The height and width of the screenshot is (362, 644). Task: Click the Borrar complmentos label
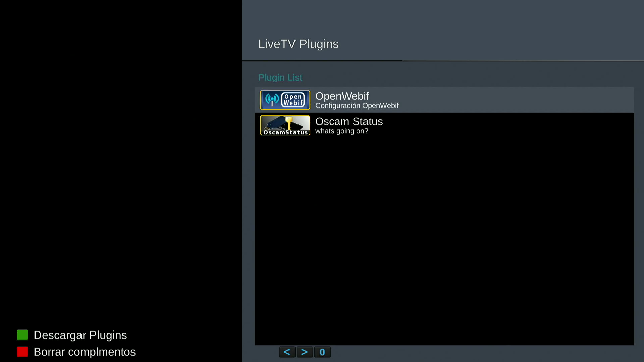85,352
